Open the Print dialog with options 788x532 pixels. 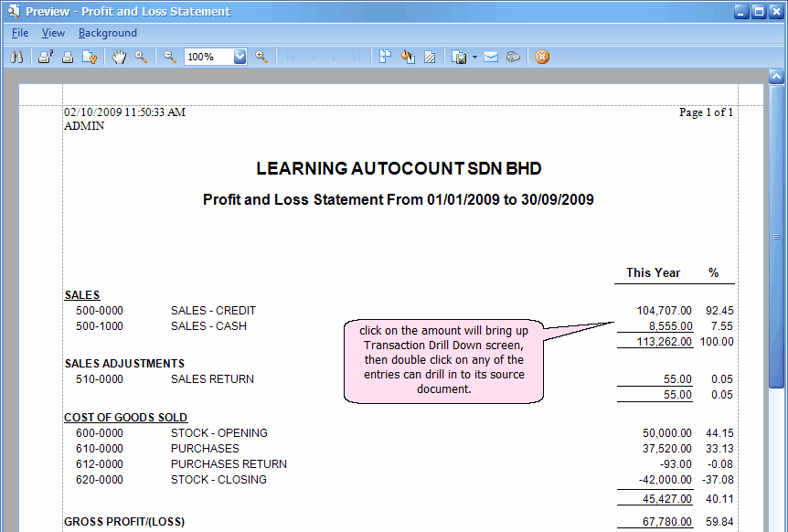46,57
